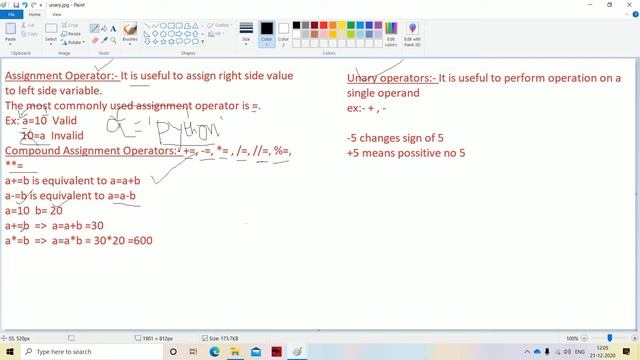This screenshot has height=360, width=640.
Task: Open the Size line thickness dropdown
Action: pos(246,34)
